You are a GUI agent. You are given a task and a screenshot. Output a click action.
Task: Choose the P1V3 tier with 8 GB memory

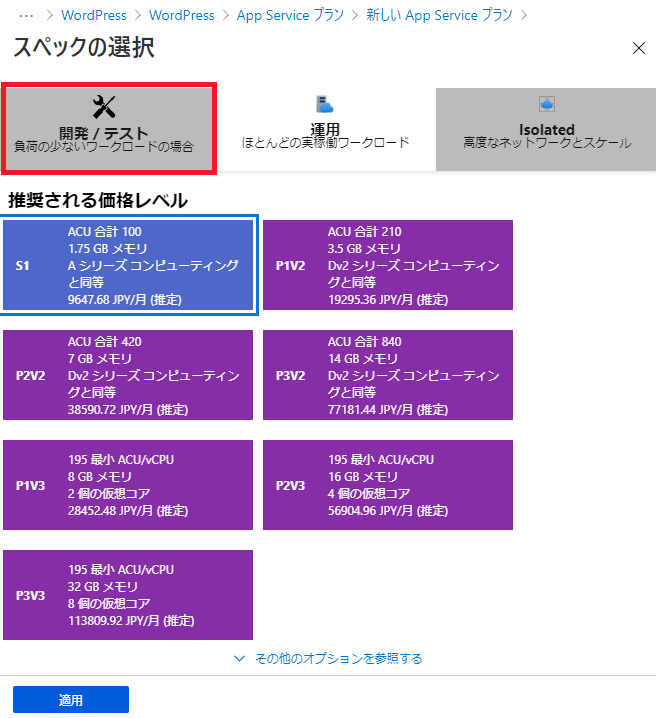coord(128,485)
